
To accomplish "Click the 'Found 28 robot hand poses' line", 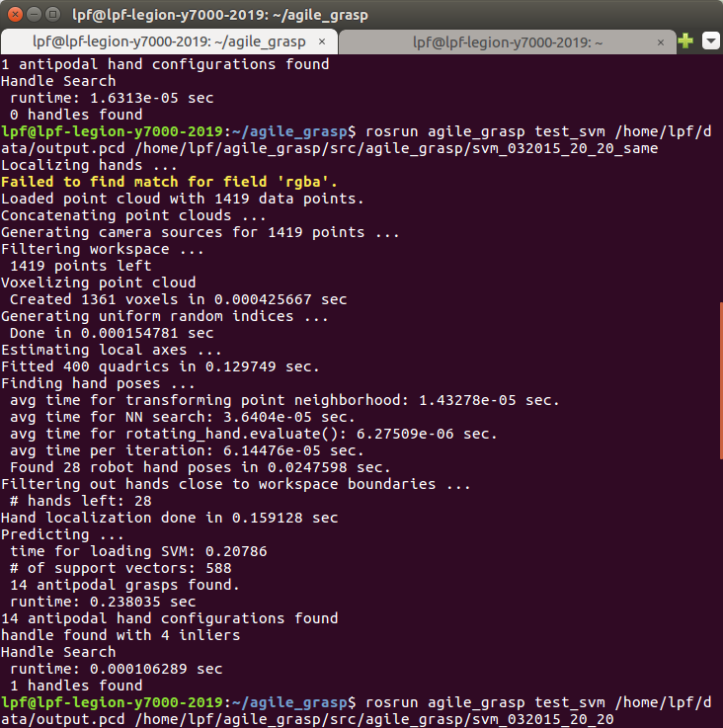I will (x=201, y=467).
